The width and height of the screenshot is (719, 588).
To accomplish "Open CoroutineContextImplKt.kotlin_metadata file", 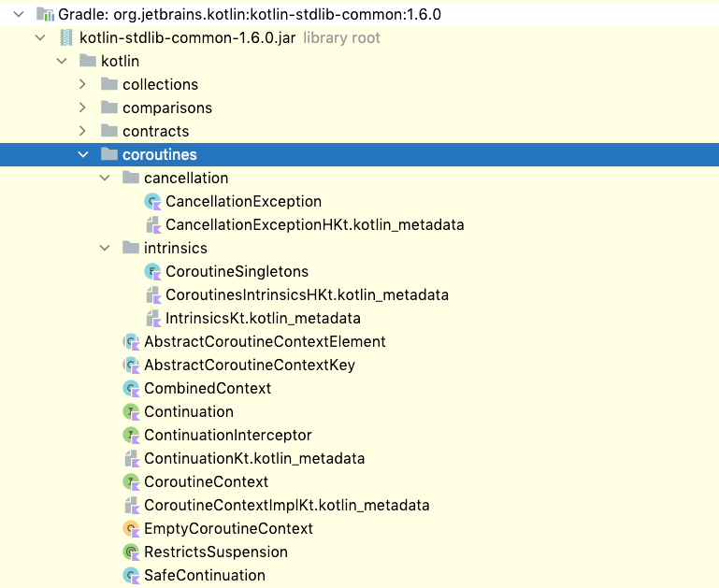I will (x=286, y=506).
